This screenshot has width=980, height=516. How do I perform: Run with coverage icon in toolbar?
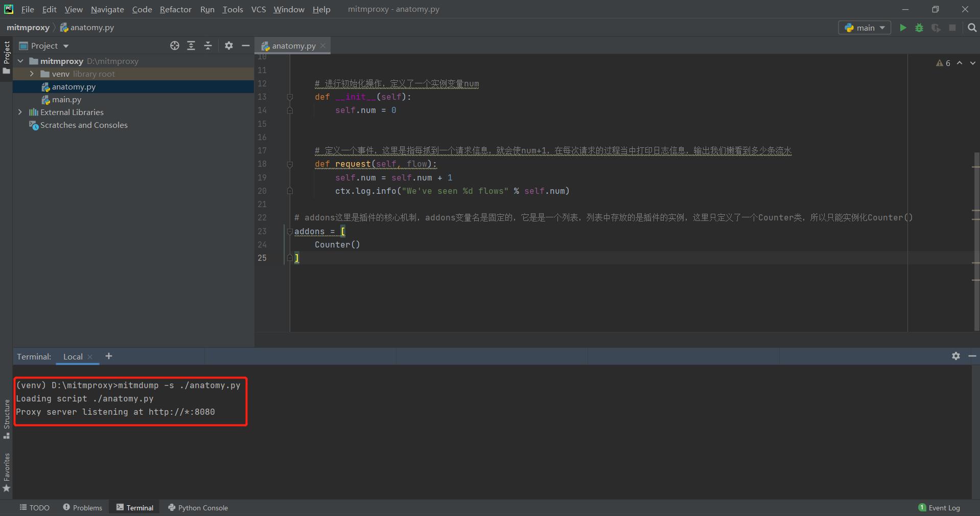936,28
